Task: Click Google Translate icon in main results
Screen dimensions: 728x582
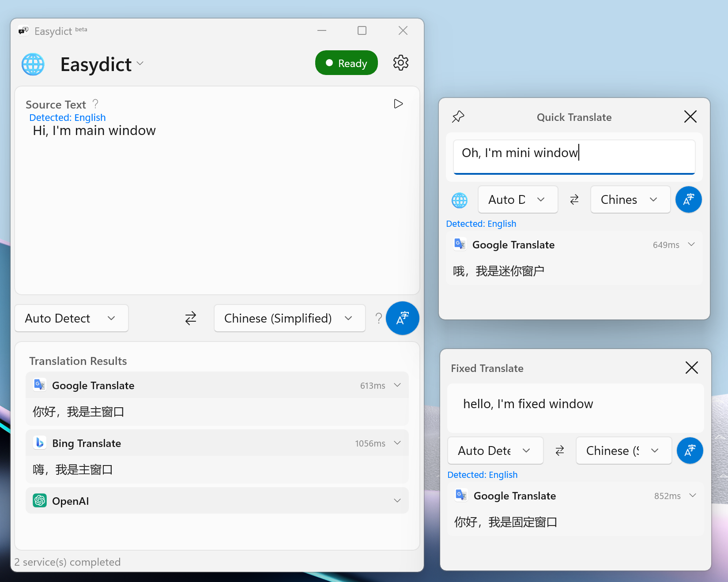Action: tap(40, 385)
